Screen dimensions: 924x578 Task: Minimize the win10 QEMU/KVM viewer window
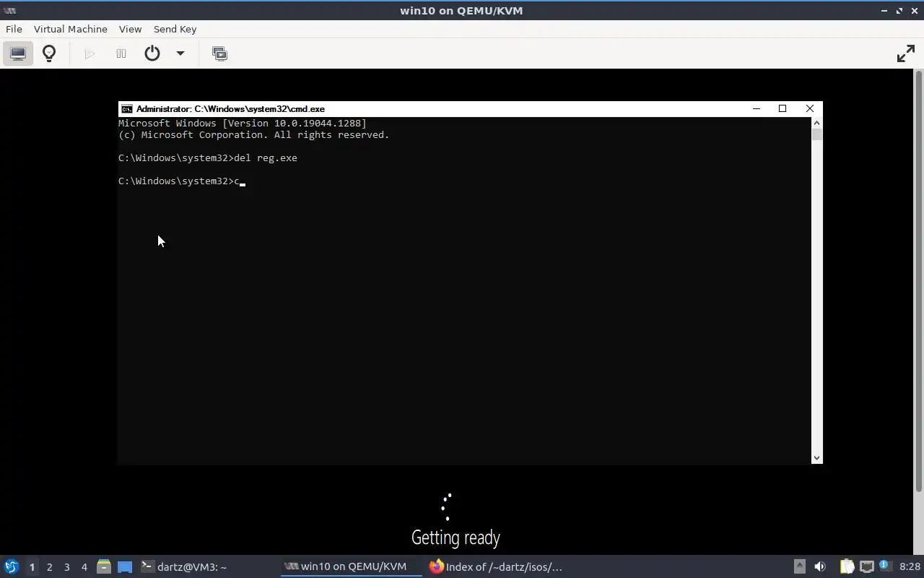884,11
